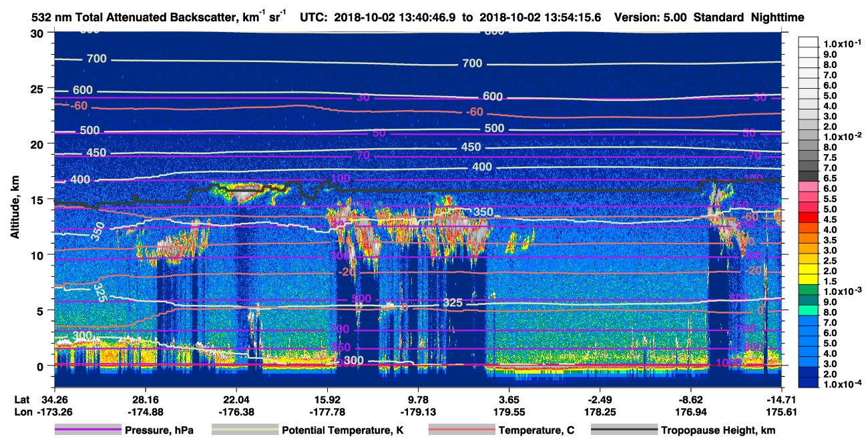Click the white swatch at the colorbar top

coord(808,41)
